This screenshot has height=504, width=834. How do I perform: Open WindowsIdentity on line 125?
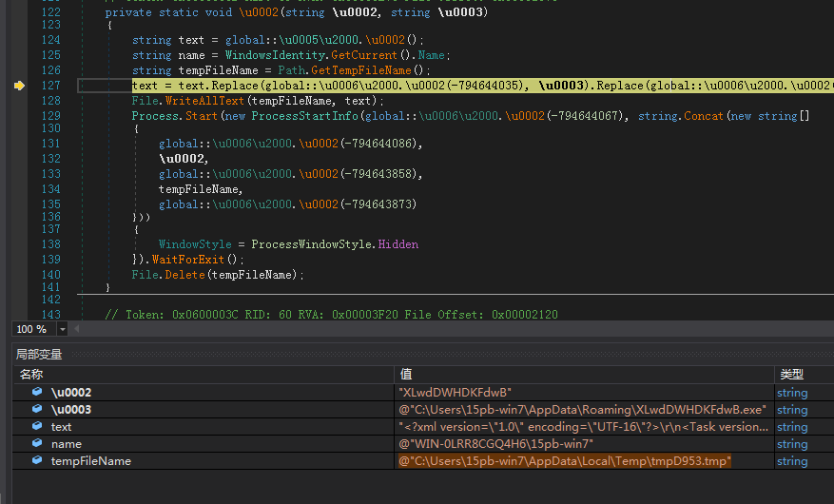pos(275,55)
